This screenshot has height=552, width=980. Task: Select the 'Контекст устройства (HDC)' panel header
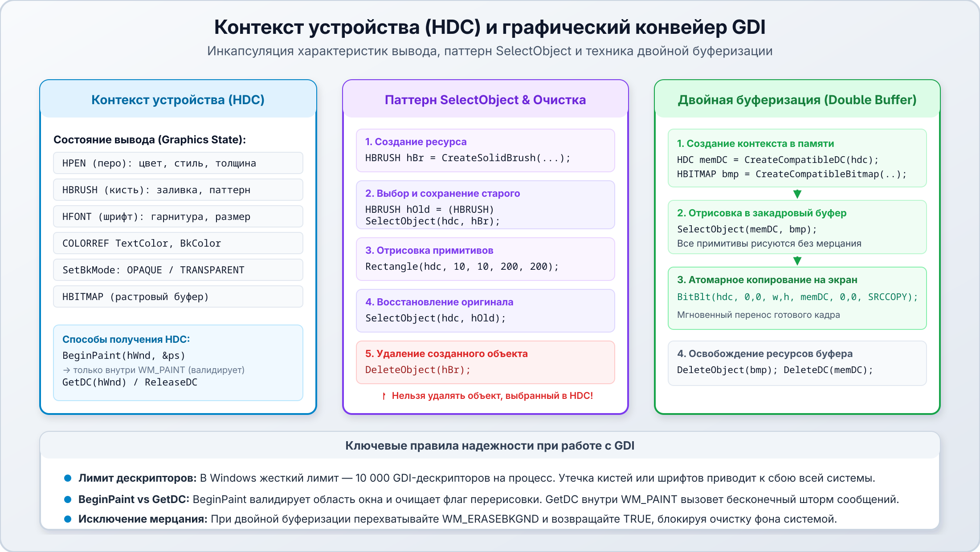pyautogui.click(x=178, y=100)
